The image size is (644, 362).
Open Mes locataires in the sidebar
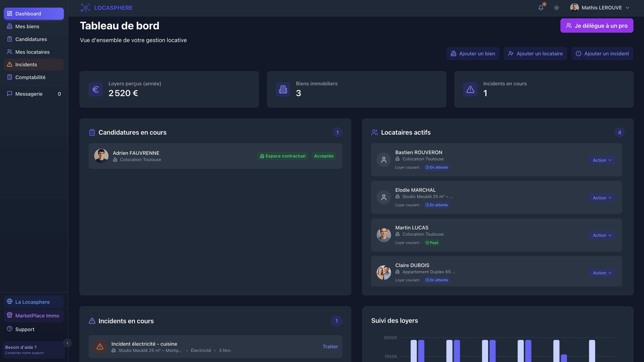32,52
